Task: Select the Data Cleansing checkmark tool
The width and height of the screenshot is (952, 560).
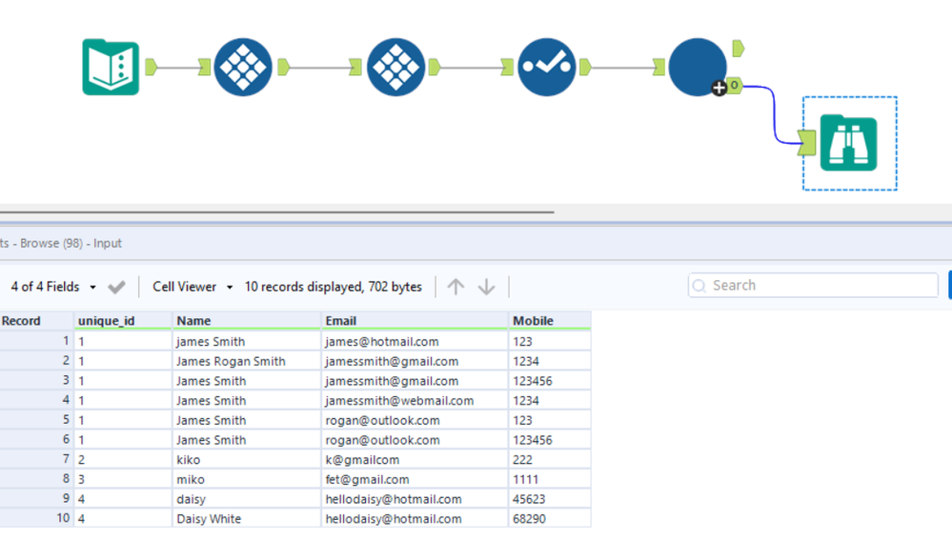Action: 546,68
